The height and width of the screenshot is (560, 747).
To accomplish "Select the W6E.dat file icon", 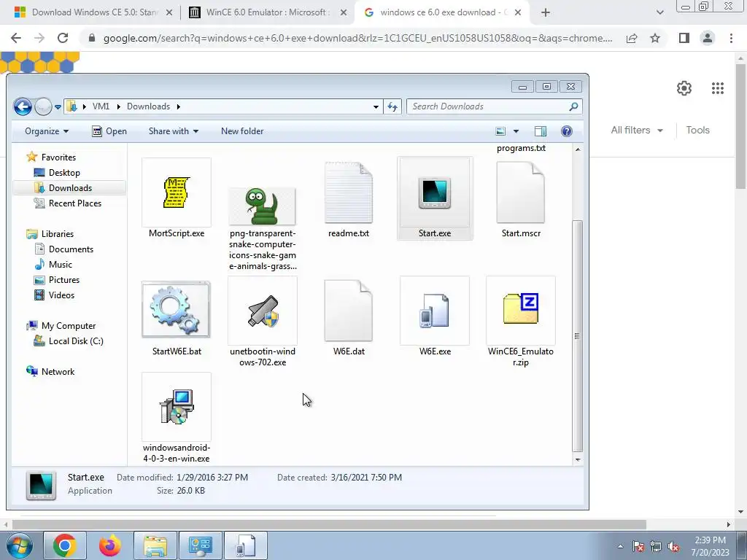I will tap(349, 311).
